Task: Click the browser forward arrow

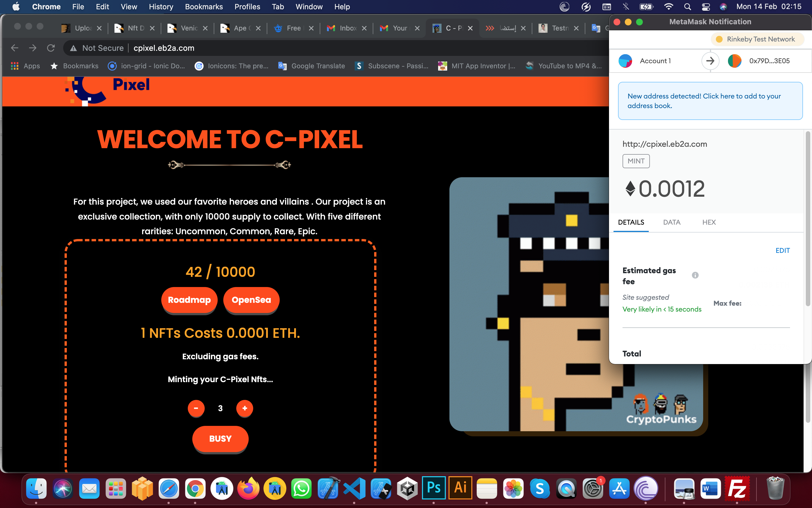Action: (x=32, y=48)
